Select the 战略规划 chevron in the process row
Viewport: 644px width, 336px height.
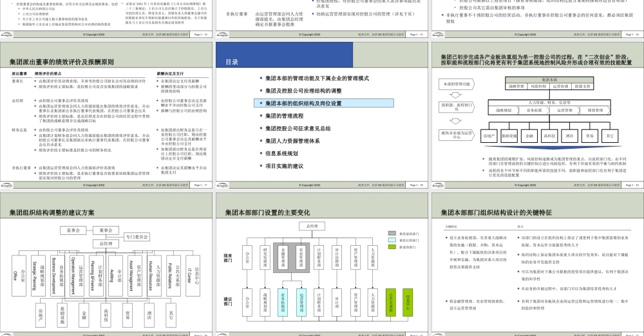coord(504,110)
